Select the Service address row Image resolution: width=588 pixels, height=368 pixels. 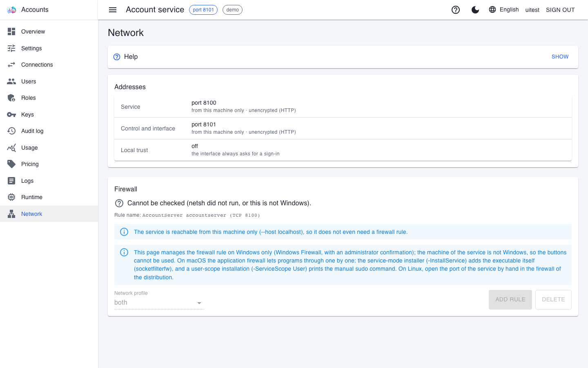pos(343,107)
